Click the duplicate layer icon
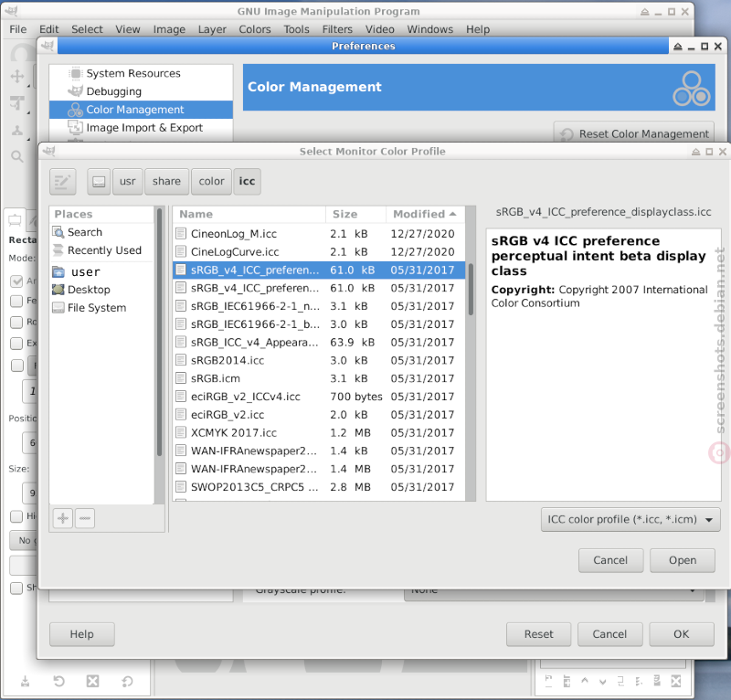The height and width of the screenshot is (700, 731). point(621,681)
